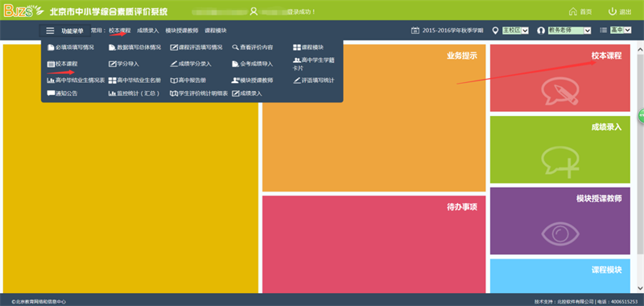
Task: Click the calendar icon beside 2015-2016学年秋季学期
Action: (415, 31)
